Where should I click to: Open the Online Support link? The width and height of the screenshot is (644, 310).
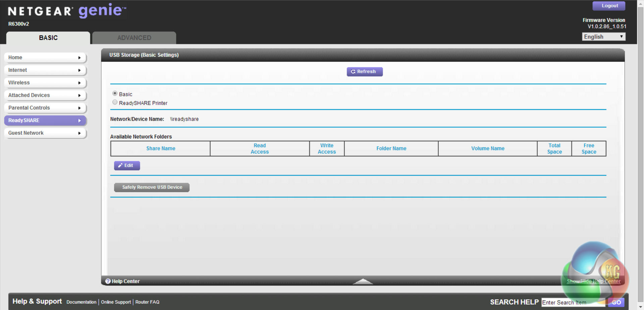[x=116, y=302]
